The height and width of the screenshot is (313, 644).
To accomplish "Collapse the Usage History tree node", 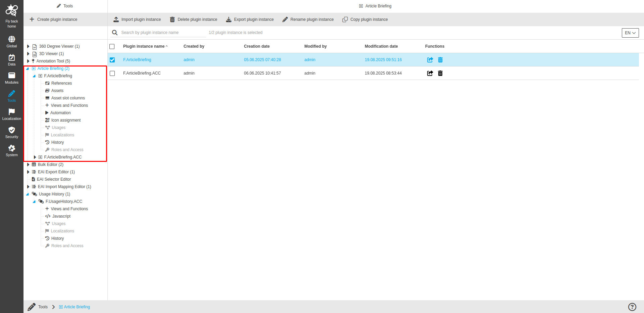I will coord(28,194).
